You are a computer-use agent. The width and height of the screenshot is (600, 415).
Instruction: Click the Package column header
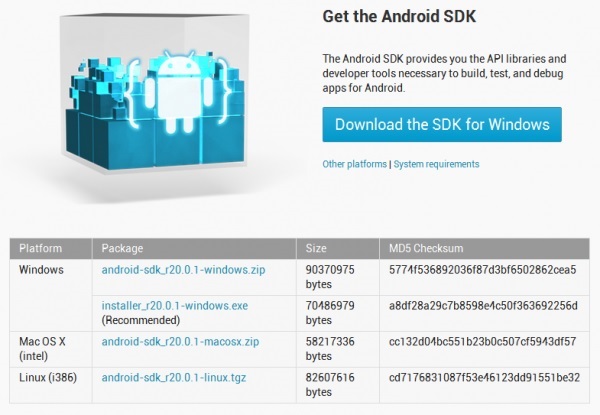[122, 248]
